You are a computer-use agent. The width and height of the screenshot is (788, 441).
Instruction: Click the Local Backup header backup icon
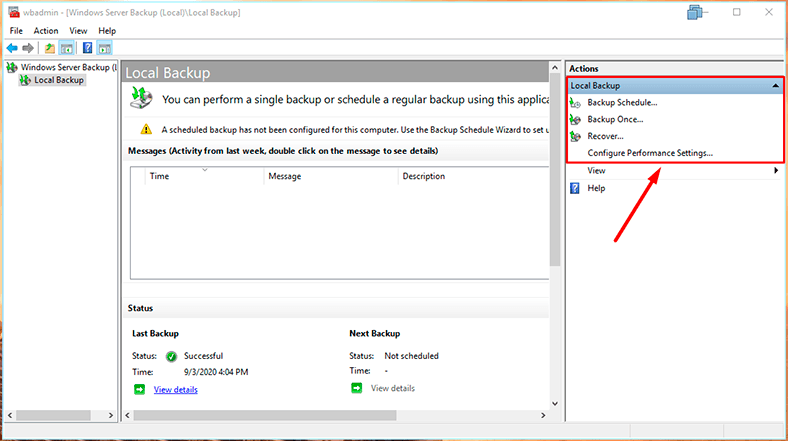pyautogui.click(x=141, y=97)
